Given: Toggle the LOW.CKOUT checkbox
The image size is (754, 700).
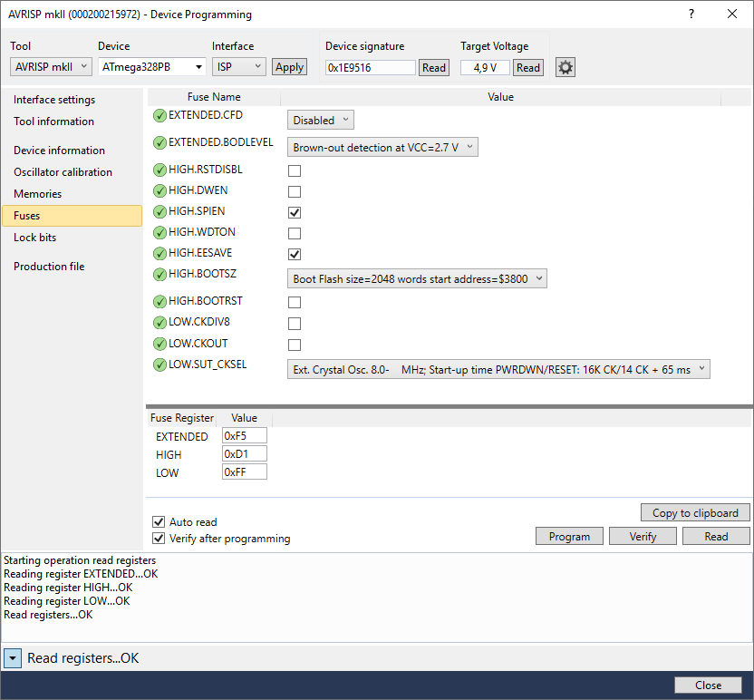Looking at the screenshot, I should (295, 345).
